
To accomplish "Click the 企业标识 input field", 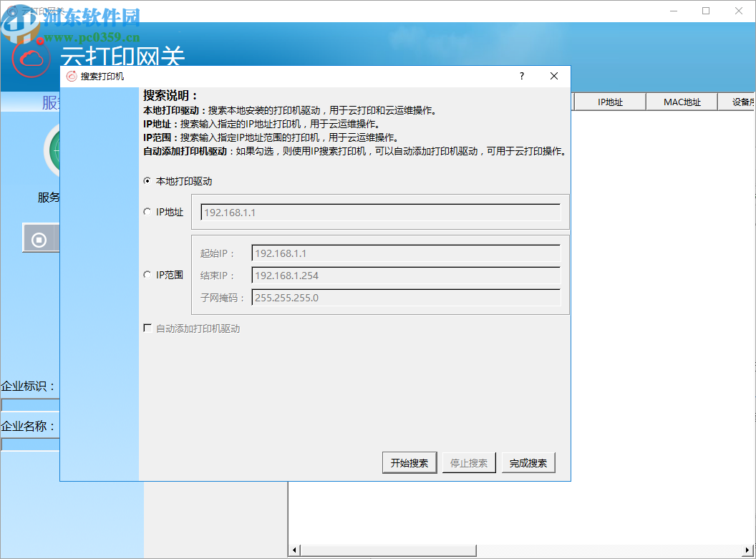I will pyautogui.click(x=29, y=405).
